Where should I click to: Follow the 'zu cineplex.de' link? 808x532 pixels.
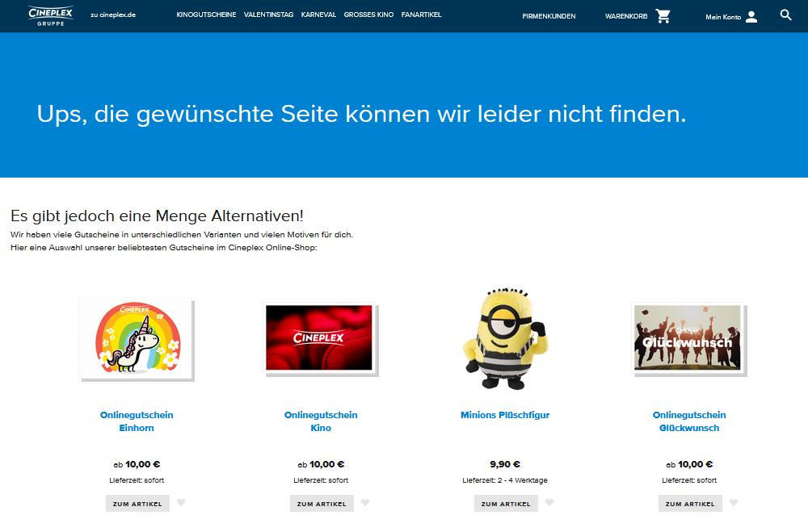click(x=112, y=15)
